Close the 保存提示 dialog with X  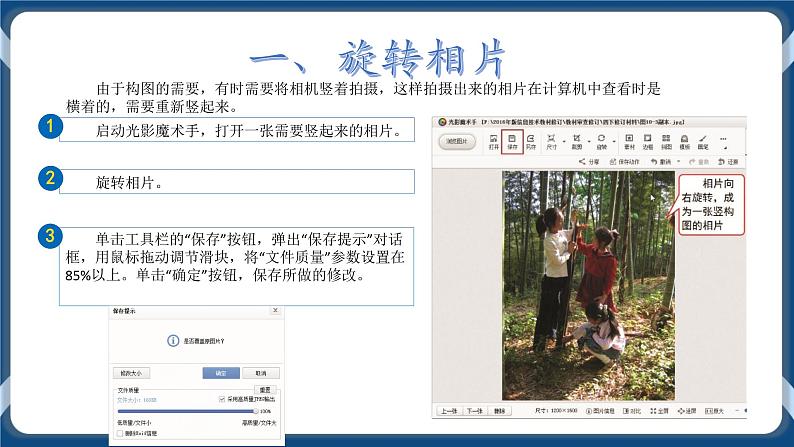pos(275,310)
